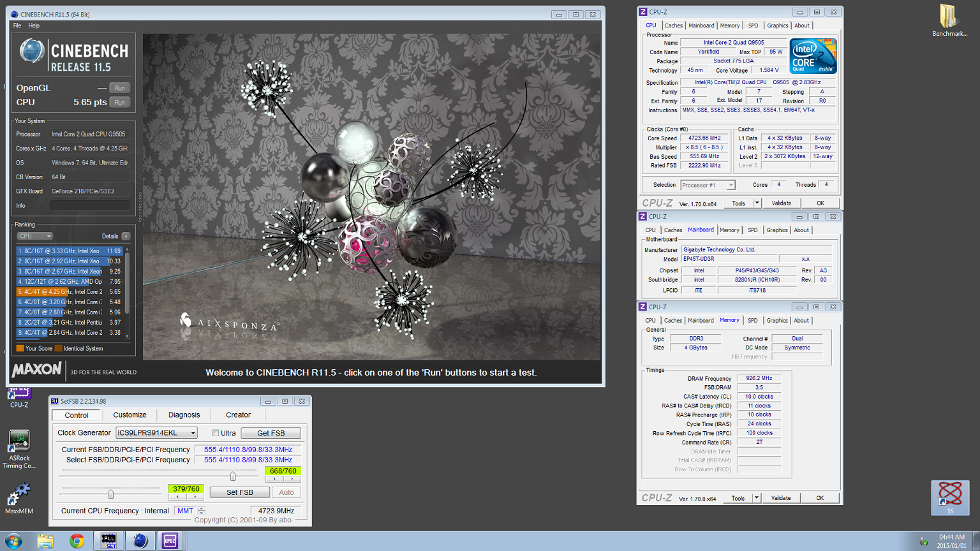This screenshot has width=980, height=551.
Task: Click the Set FSB button
Action: (x=239, y=492)
